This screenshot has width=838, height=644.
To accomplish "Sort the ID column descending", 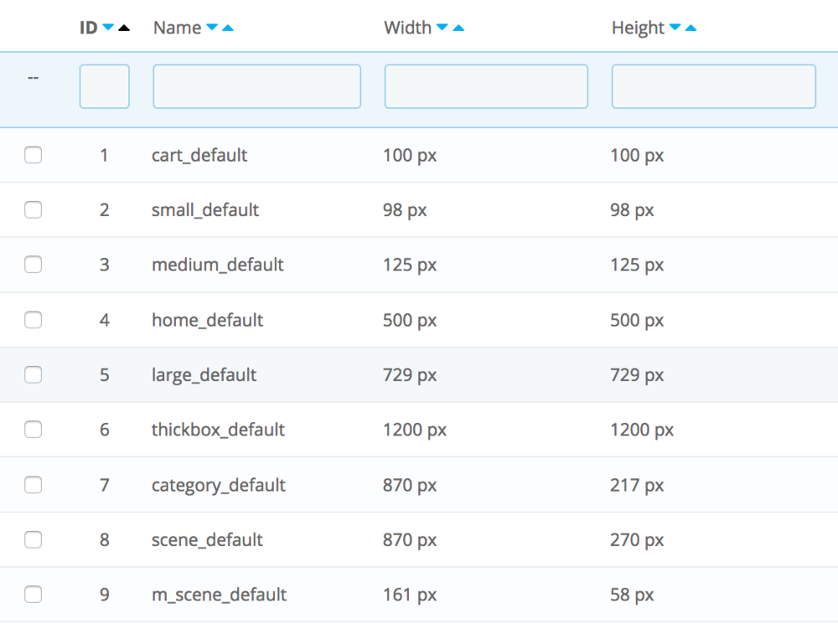I will tap(108, 27).
